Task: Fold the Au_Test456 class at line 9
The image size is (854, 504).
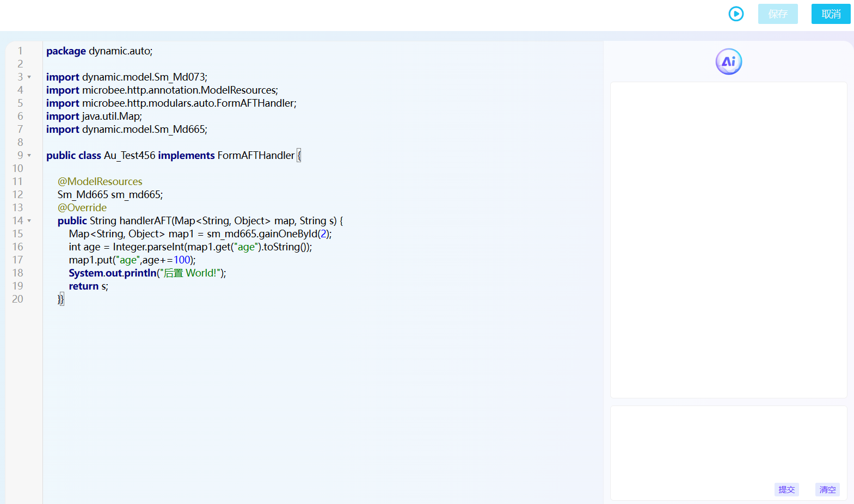Action: point(29,156)
